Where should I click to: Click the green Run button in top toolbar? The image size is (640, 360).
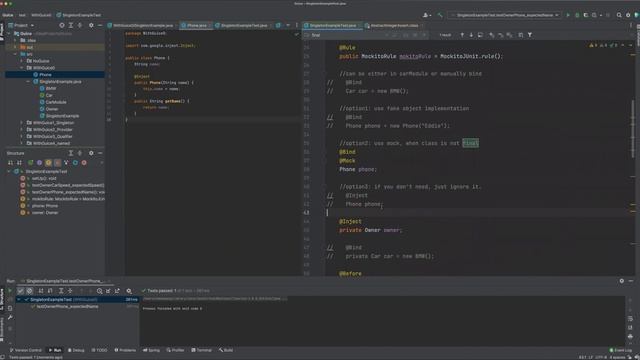568,15
